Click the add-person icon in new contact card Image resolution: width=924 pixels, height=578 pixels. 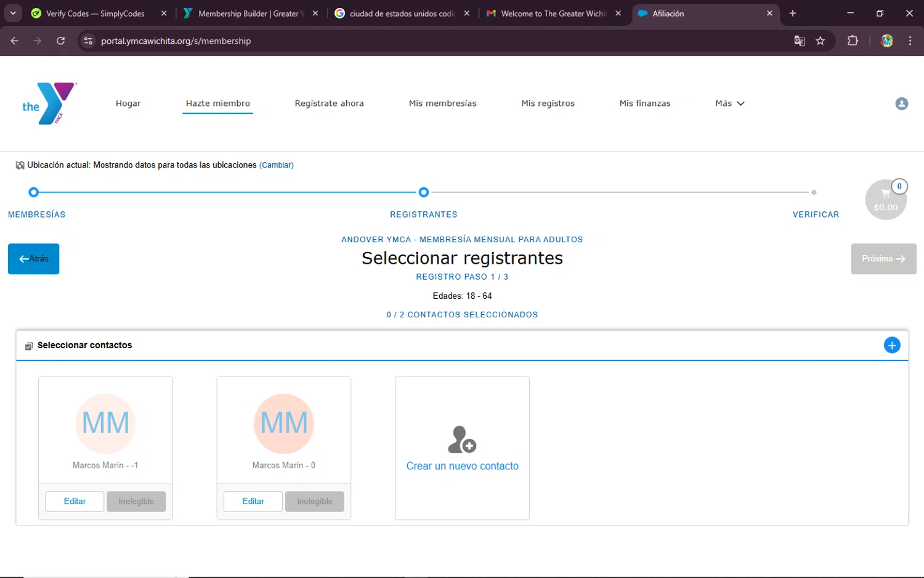tap(462, 439)
